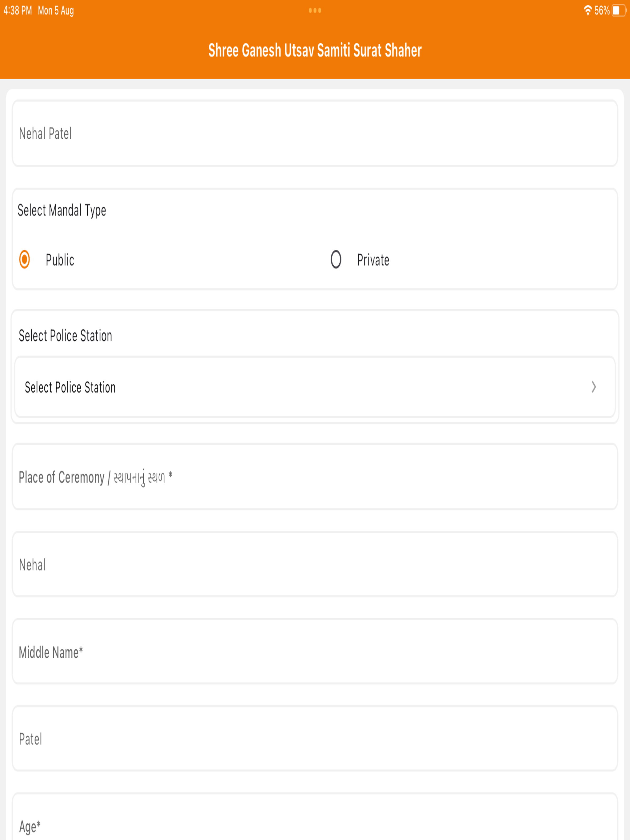Tap the Private option label

coord(373,260)
